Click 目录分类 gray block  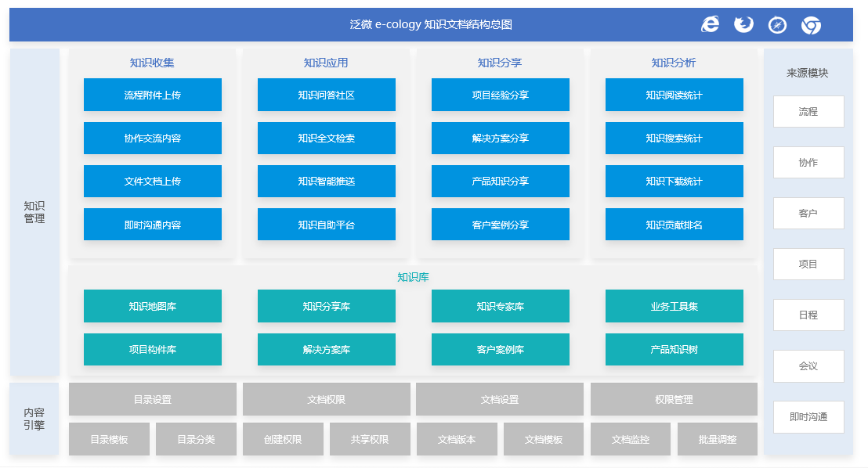pyautogui.click(x=196, y=439)
